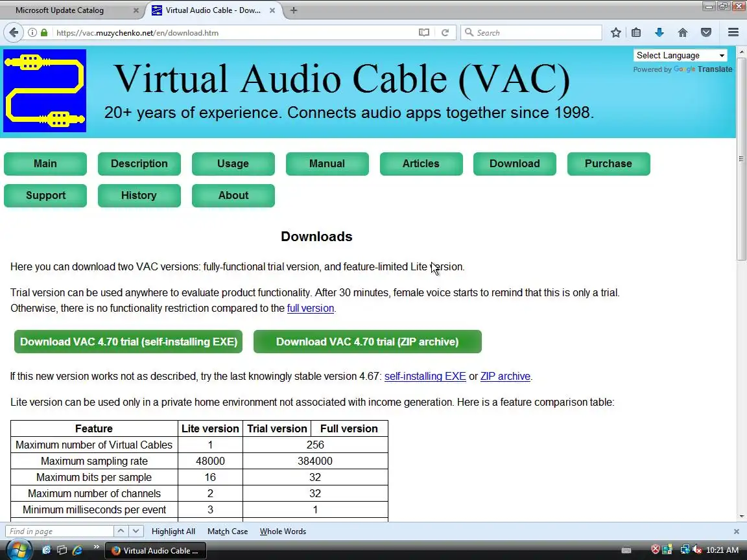747x560 pixels.
Task: Click 'Minimum milliseconds per event' cell
Action: tap(94, 509)
